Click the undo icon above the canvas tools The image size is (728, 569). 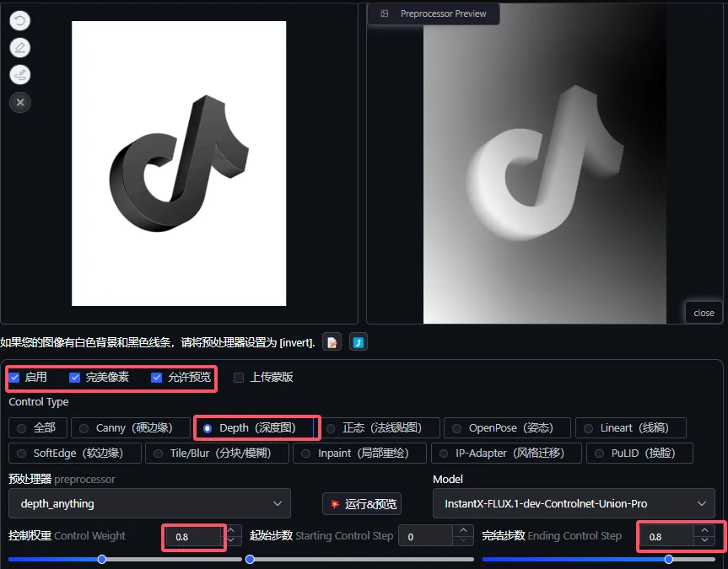tap(20, 21)
